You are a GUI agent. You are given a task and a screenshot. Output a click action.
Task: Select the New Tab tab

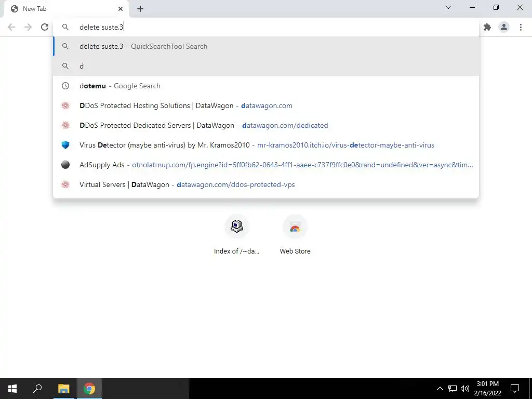point(66,9)
